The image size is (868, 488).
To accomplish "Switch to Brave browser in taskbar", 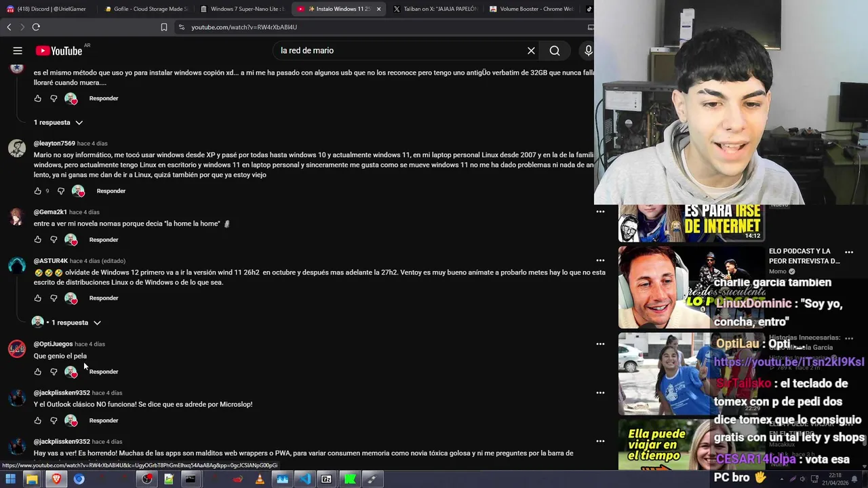I will pos(56,479).
